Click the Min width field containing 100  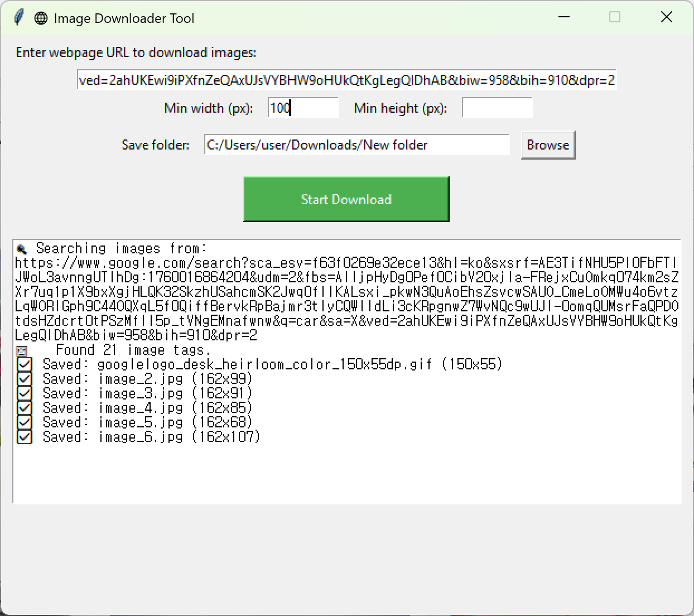[303, 108]
